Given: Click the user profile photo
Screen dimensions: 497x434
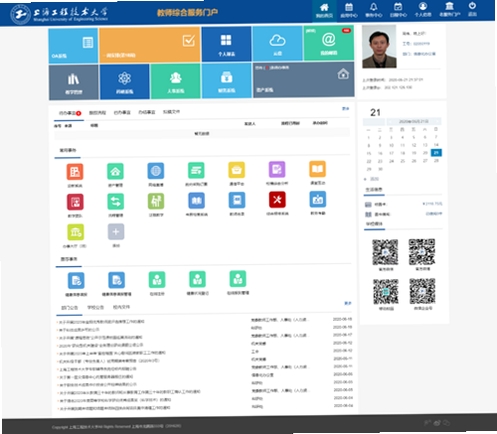Looking at the screenshot, I should [x=379, y=47].
